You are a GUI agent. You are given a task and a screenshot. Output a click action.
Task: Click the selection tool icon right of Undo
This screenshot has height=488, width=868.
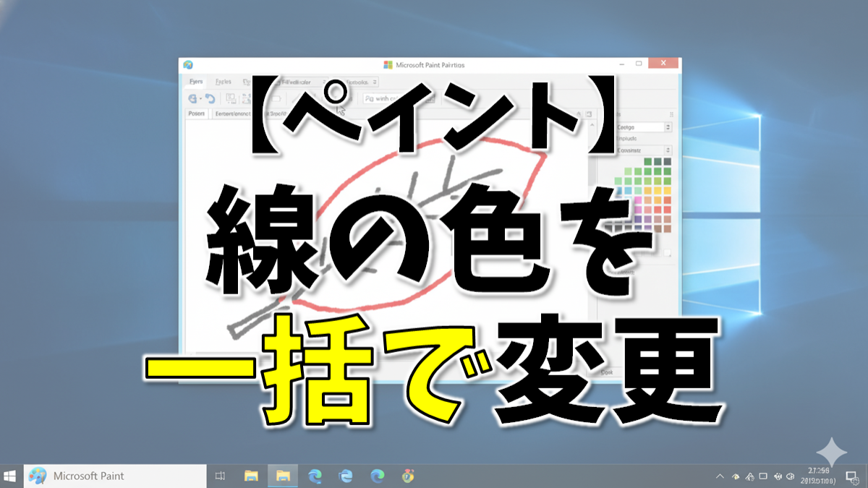coord(231,99)
